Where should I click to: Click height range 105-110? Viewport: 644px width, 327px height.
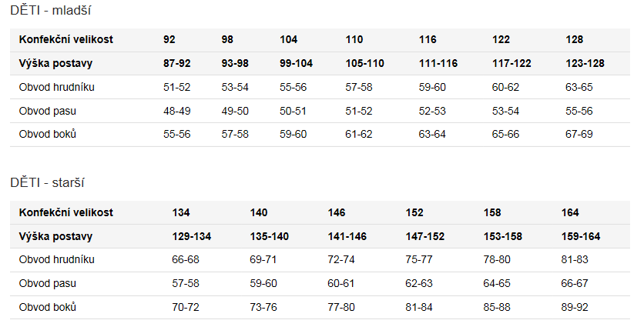coord(364,63)
